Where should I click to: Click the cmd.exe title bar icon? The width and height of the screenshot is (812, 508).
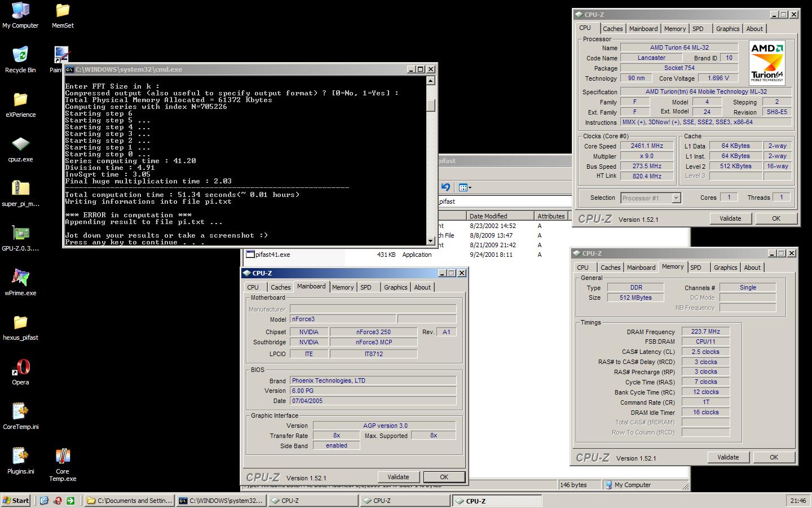[x=69, y=69]
